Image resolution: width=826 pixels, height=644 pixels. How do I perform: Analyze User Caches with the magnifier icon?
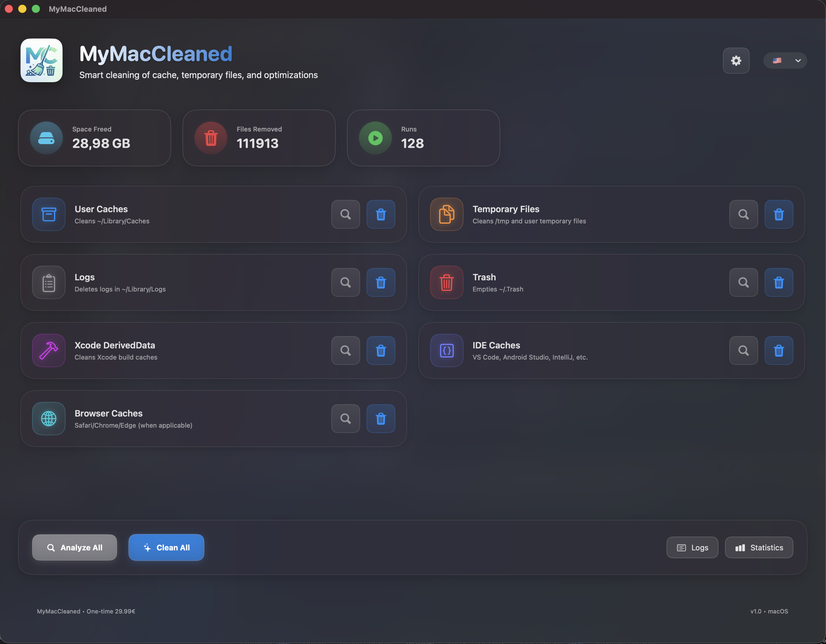[345, 214]
